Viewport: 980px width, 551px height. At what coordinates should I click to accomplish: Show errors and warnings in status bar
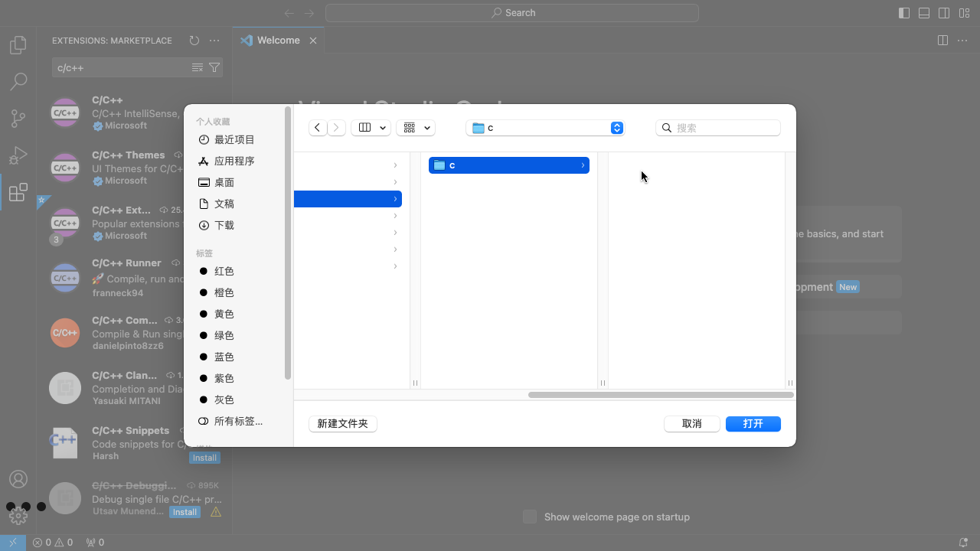[x=53, y=543]
